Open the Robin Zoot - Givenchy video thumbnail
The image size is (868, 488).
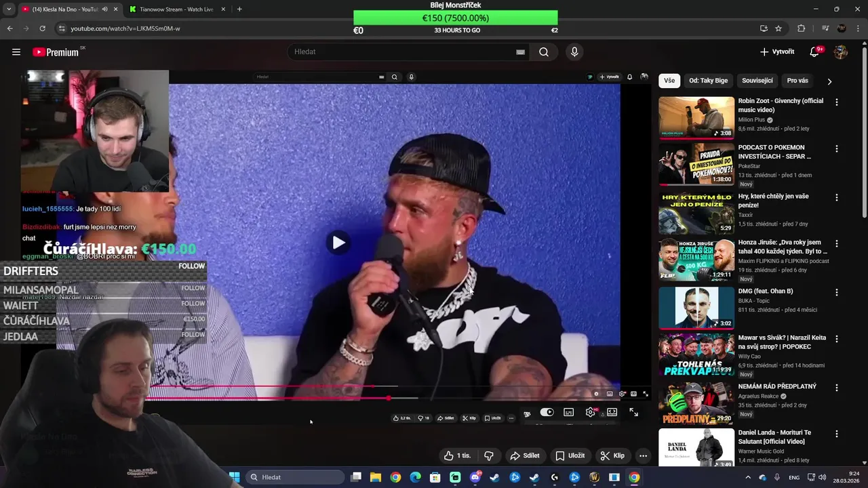696,117
